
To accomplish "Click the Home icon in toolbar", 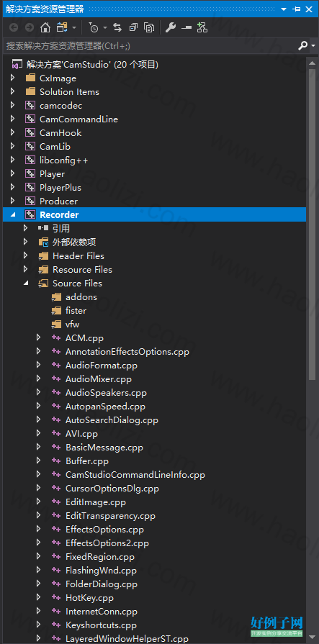I will coord(45,27).
